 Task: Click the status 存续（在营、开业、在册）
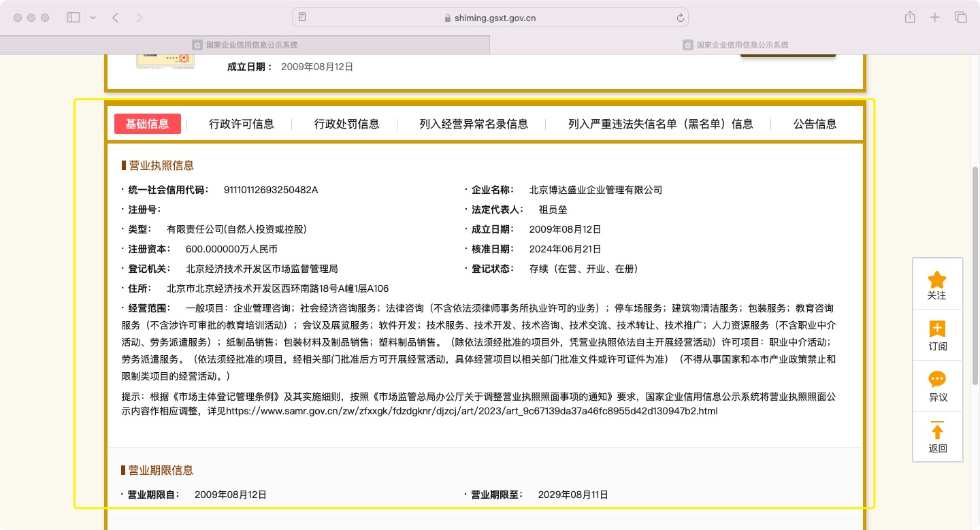pyautogui.click(x=584, y=269)
